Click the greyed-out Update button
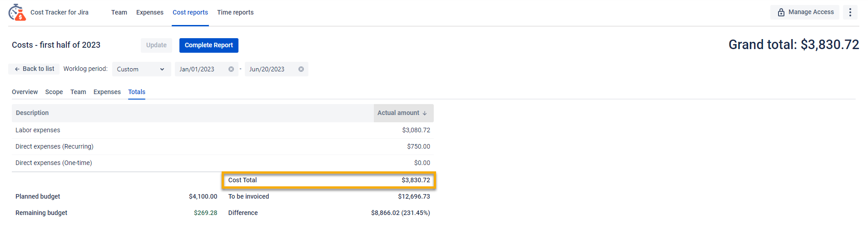The width and height of the screenshot is (868, 240). click(156, 45)
